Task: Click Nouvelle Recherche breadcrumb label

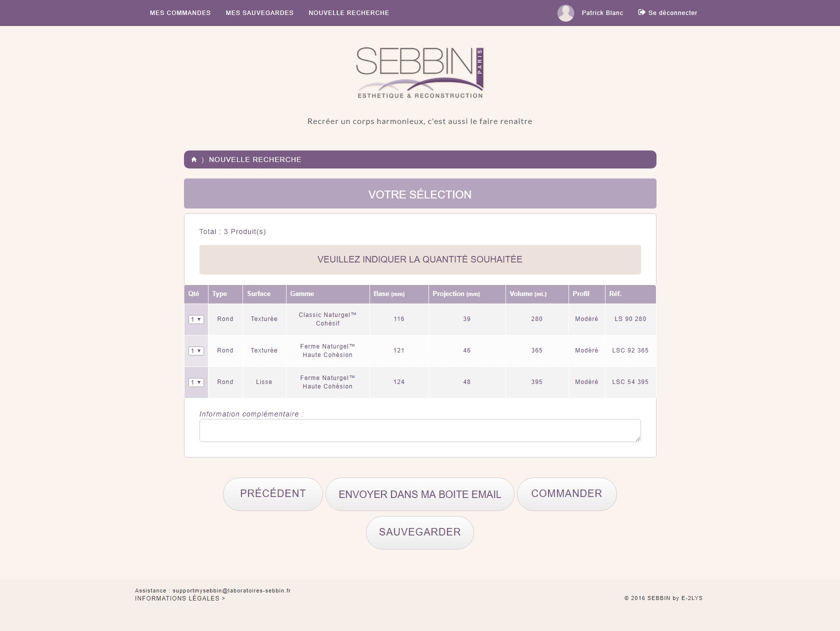Action: click(x=255, y=159)
